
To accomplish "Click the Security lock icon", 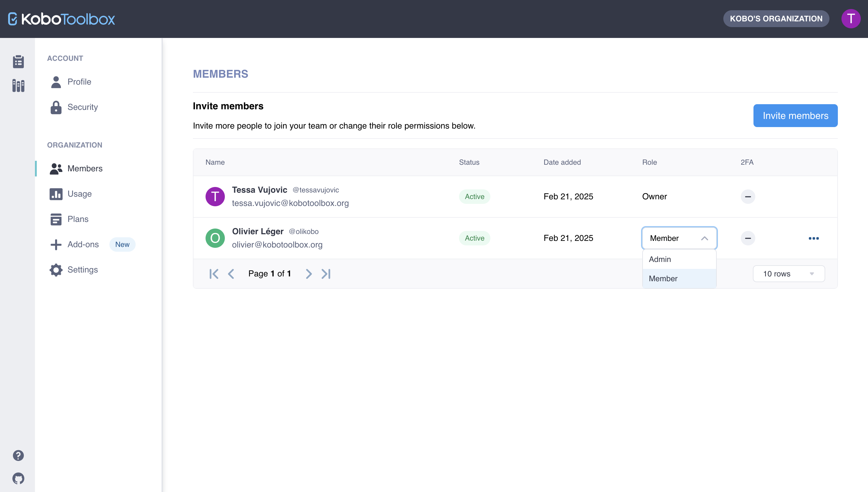I will [x=56, y=107].
